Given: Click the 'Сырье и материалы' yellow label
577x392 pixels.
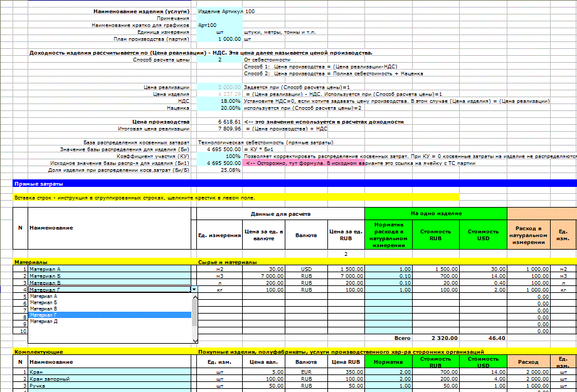Looking at the screenshot, I should pyautogui.click(x=228, y=262).
